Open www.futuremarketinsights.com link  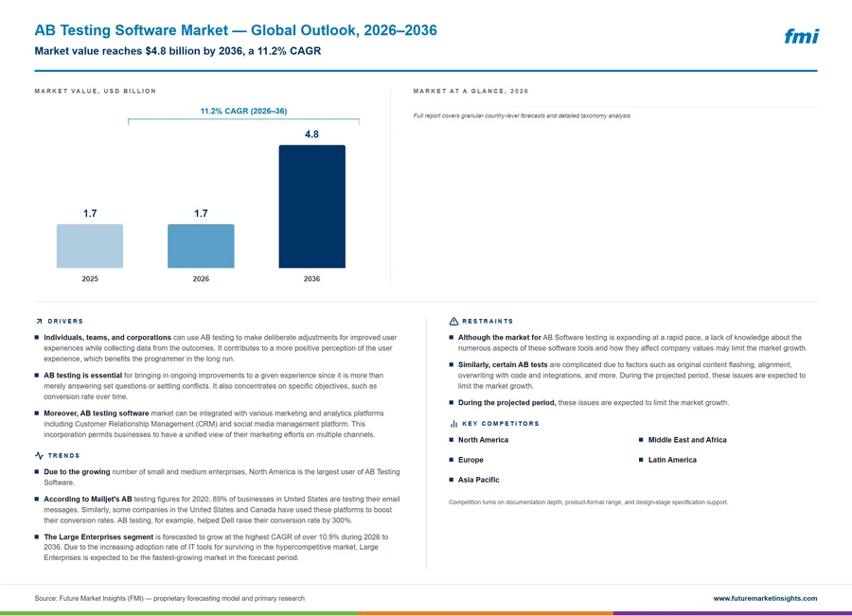pos(765,598)
